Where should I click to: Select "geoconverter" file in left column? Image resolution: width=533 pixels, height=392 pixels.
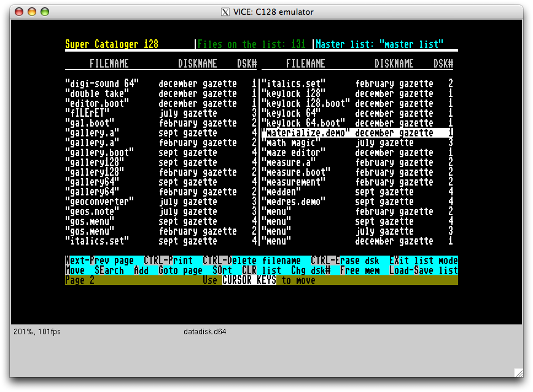[99, 202]
